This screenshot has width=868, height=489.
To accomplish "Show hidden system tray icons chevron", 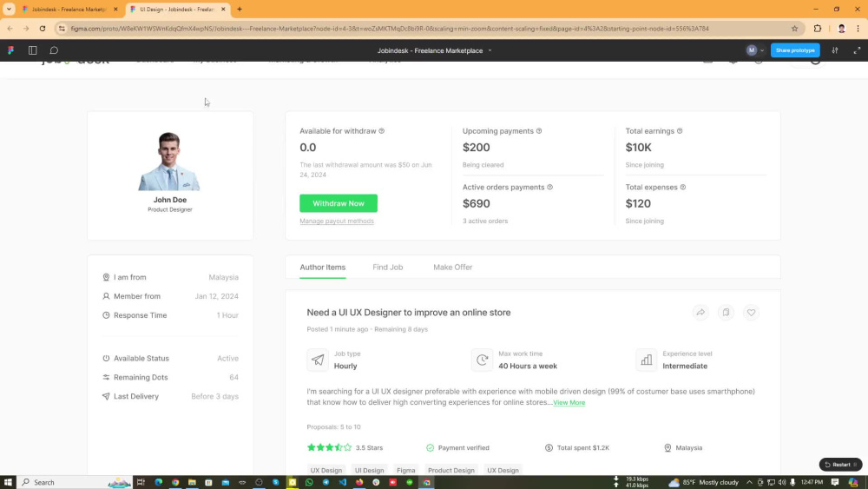I will (x=749, y=482).
